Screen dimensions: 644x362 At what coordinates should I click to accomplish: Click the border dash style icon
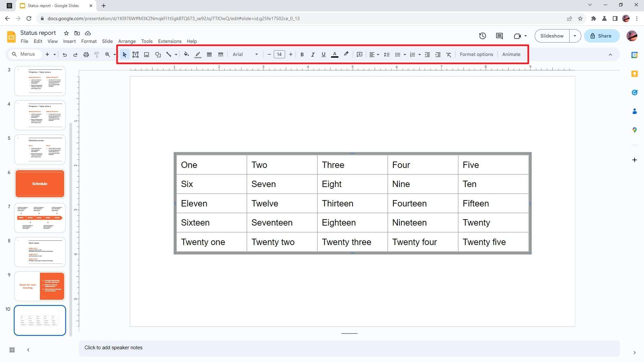[221, 55]
